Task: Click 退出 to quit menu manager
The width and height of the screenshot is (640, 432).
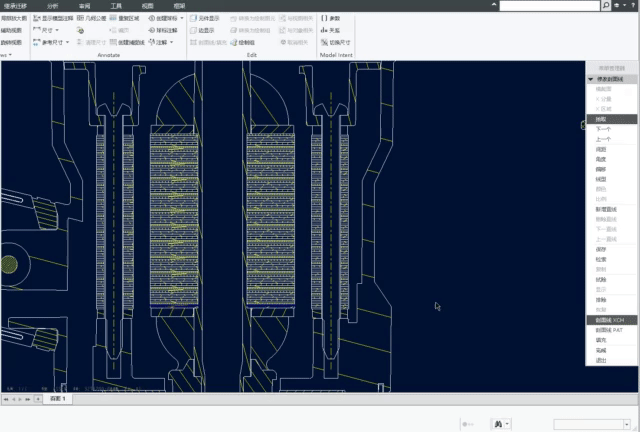Action: pos(611,360)
